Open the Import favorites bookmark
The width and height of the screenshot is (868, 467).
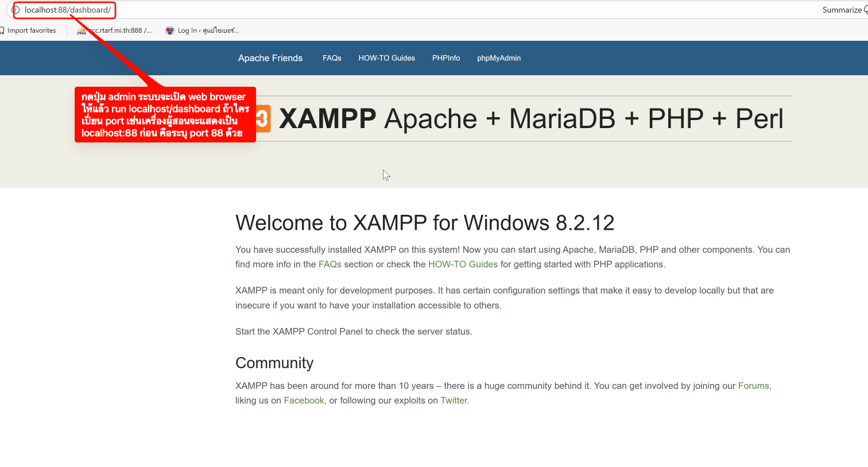[31, 30]
